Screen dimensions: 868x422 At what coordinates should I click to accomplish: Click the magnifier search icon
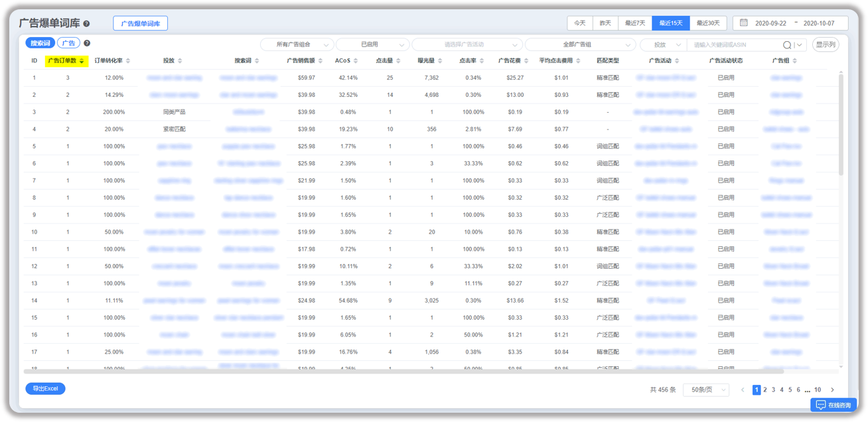coord(787,45)
